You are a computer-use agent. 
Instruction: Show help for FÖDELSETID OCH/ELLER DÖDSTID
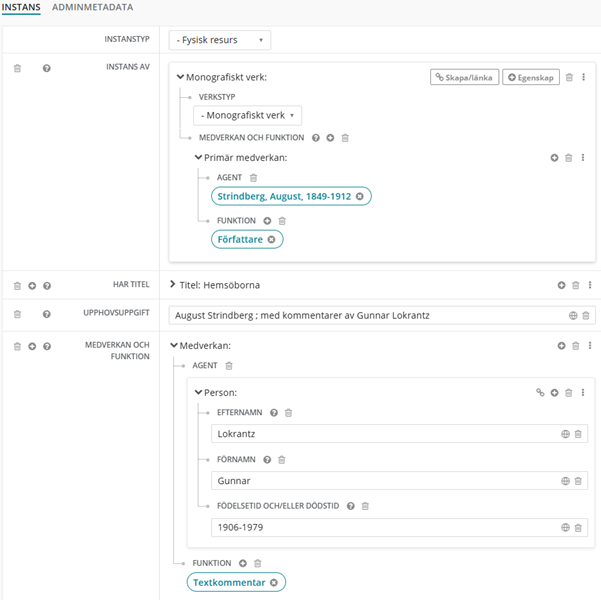click(x=350, y=506)
